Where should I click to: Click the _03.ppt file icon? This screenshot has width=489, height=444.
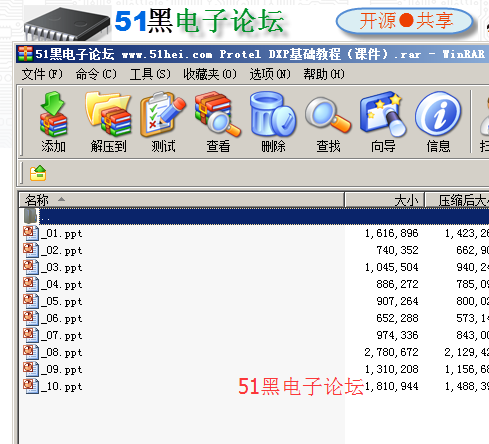[31, 267]
